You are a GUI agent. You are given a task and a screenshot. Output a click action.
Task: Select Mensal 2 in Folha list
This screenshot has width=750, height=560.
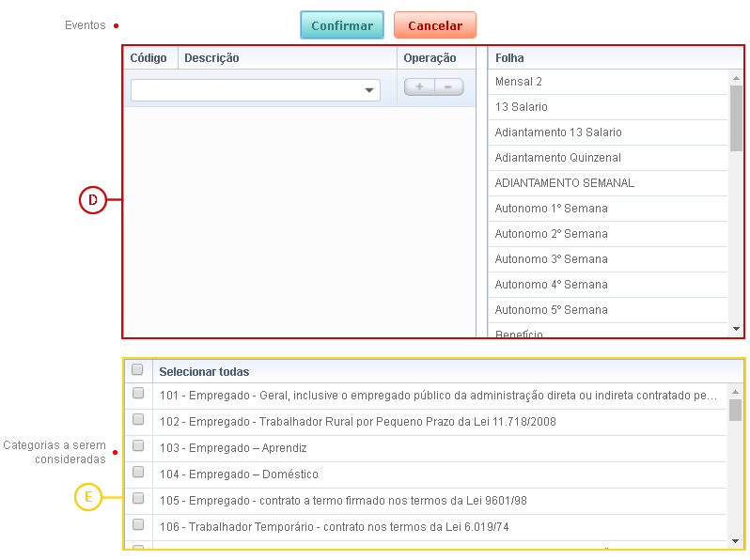click(607, 82)
